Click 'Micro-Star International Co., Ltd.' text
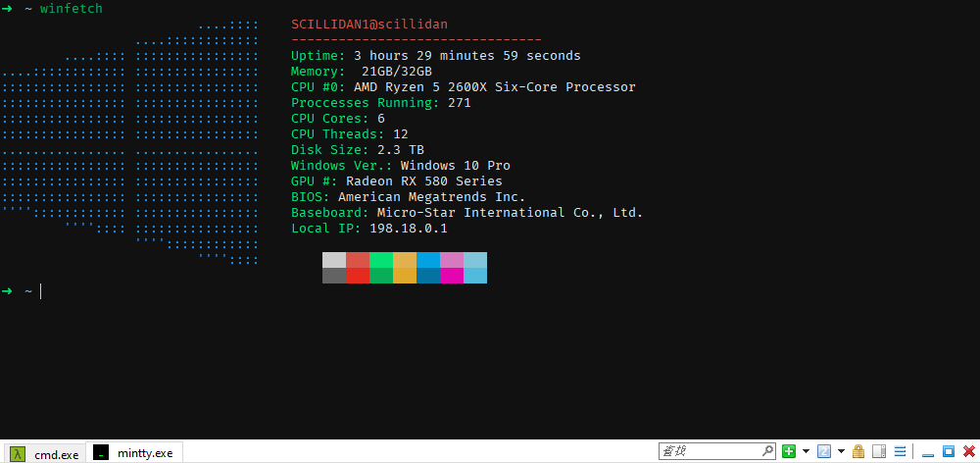This screenshot has height=463, width=980. click(x=511, y=212)
